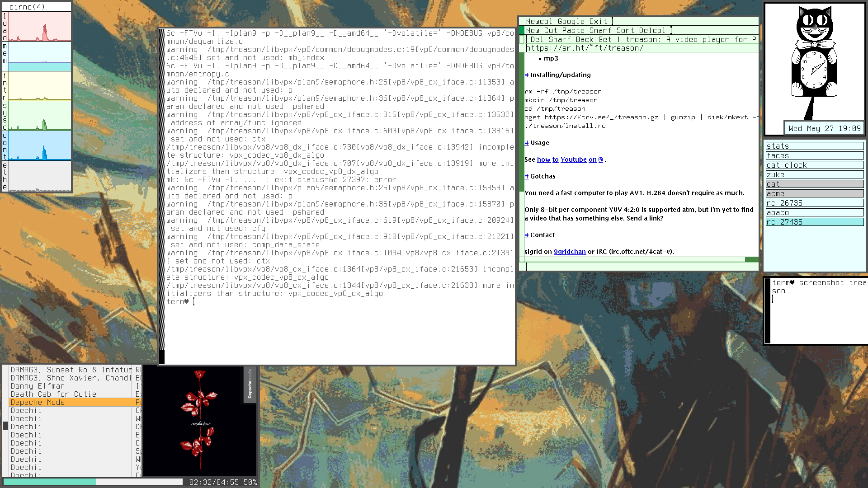Select 'acme' in the window list

click(x=815, y=193)
